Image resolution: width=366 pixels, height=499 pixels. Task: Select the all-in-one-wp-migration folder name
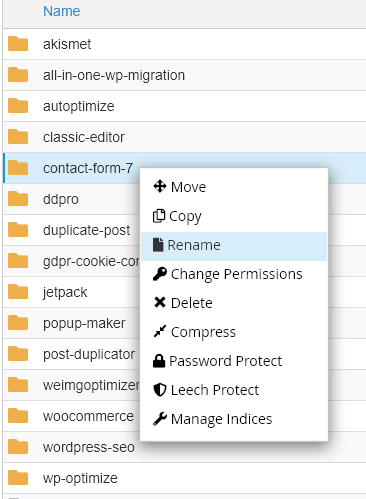[114, 75]
